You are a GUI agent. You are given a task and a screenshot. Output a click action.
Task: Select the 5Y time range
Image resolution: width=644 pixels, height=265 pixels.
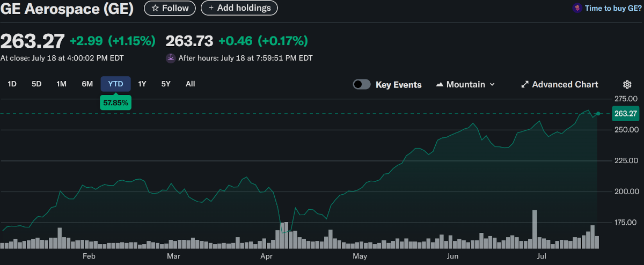click(x=166, y=84)
